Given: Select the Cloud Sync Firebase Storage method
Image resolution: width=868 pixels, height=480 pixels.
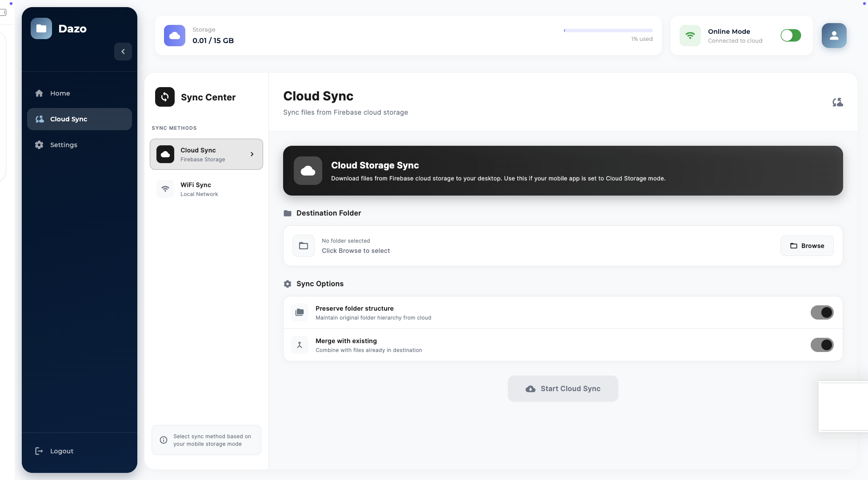Looking at the screenshot, I should coord(206,154).
